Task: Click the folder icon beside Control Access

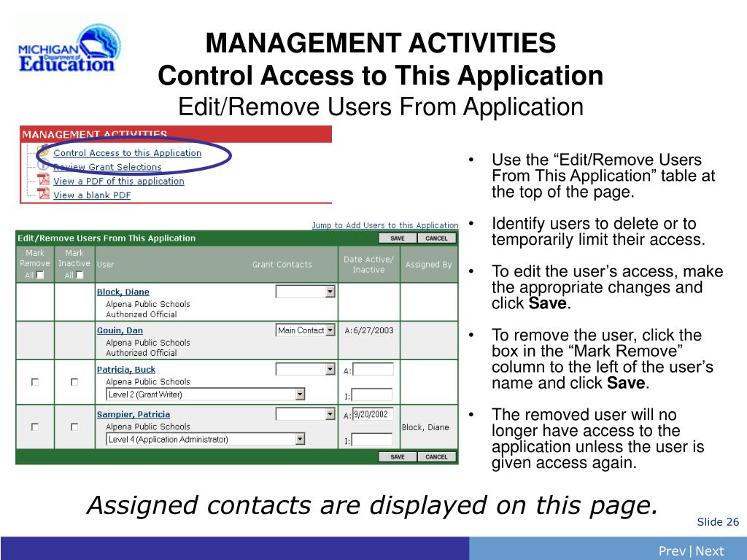Action: click(43, 152)
